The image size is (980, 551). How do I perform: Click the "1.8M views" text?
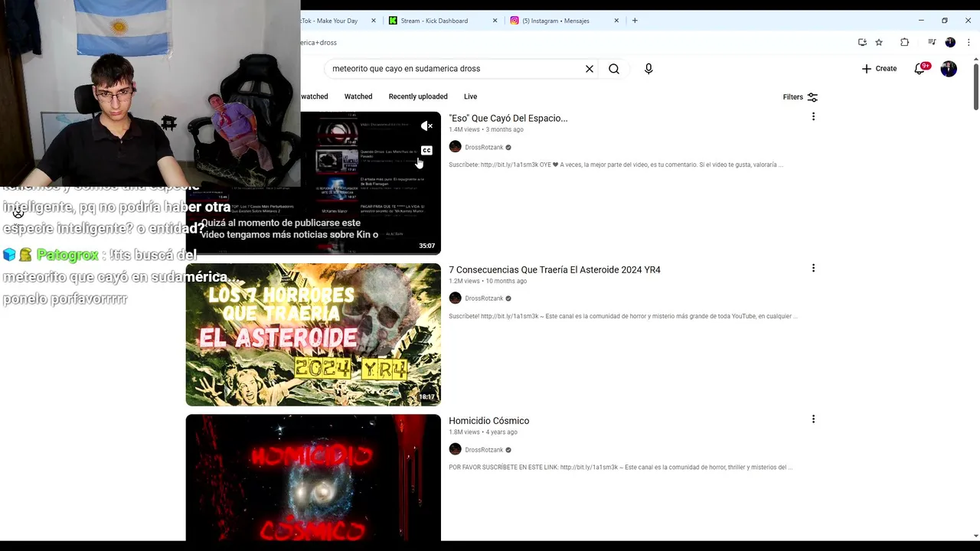tap(465, 432)
